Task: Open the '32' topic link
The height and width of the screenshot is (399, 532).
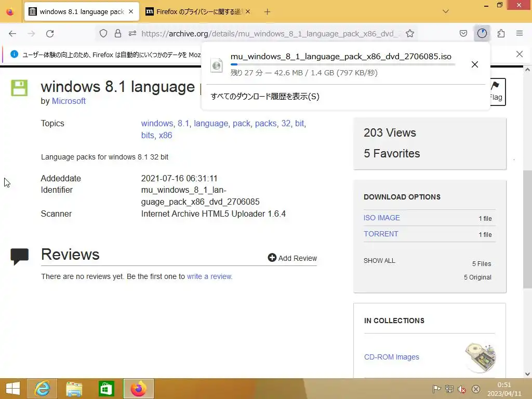Action: [x=286, y=123]
